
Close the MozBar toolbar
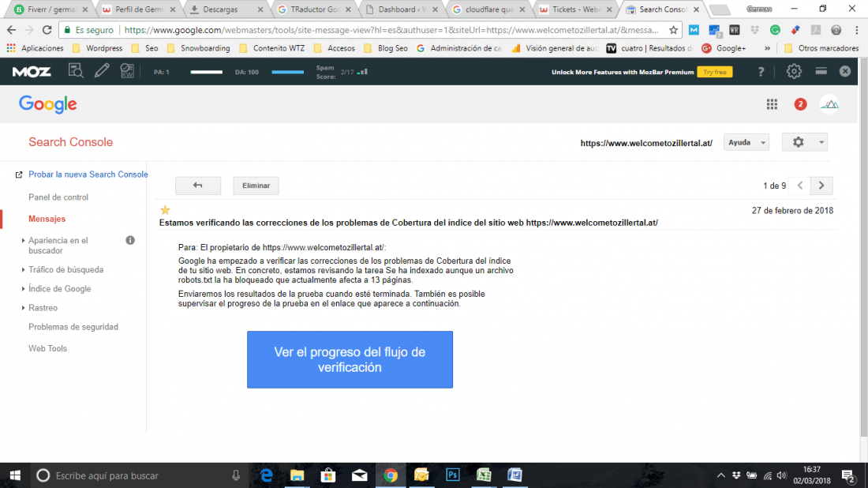point(845,71)
